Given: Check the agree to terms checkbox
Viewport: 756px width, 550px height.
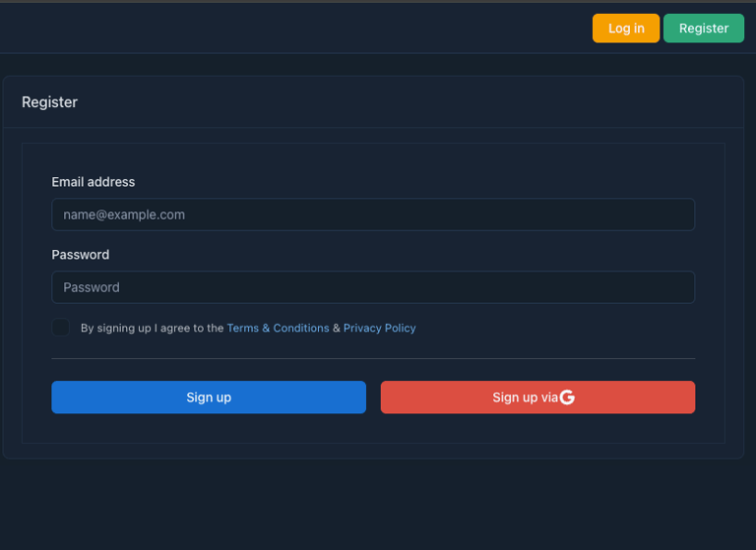Looking at the screenshot, I should pos(61,328).
